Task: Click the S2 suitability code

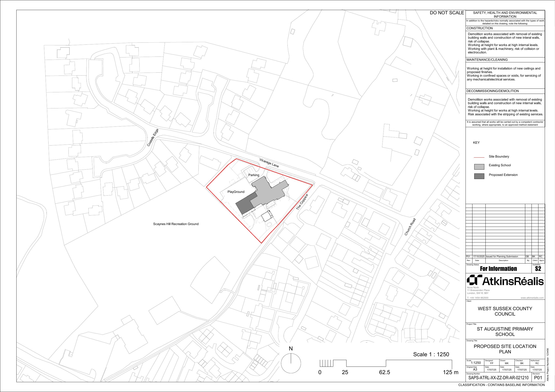Action: pyautogui.click(x=538, y=269)
